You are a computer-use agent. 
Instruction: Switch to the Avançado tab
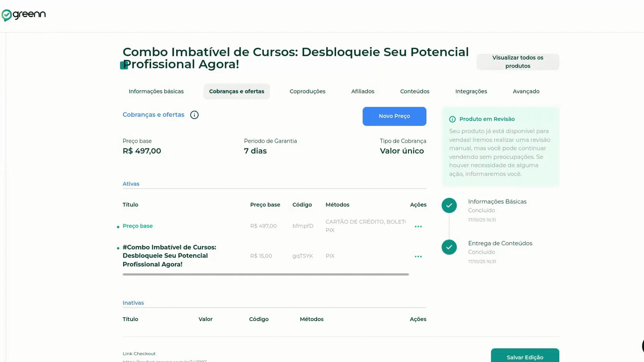coord(526,91)
